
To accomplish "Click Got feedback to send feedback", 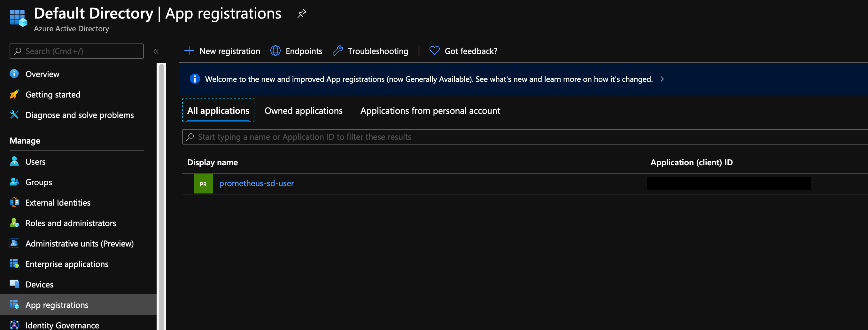I will [463, 51].
